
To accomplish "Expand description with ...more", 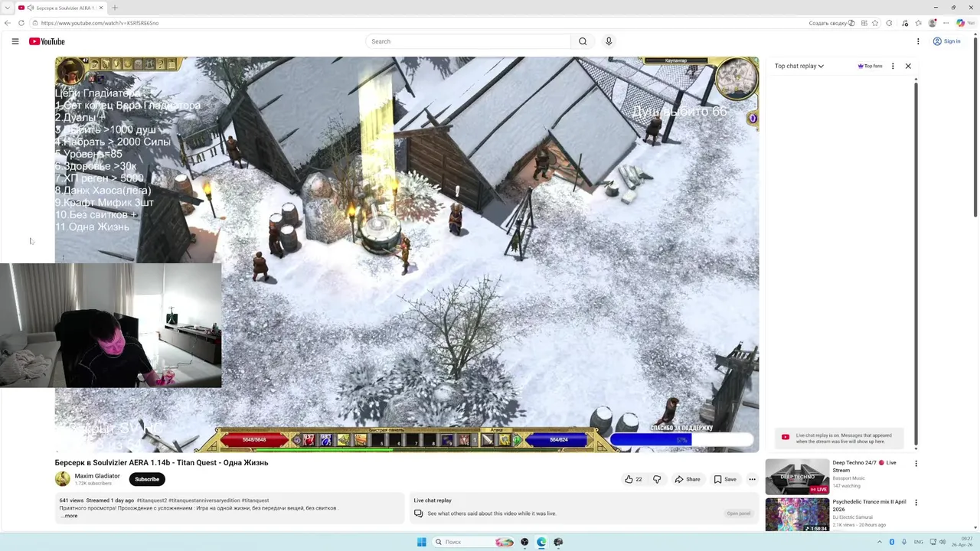I will point(69,516).
